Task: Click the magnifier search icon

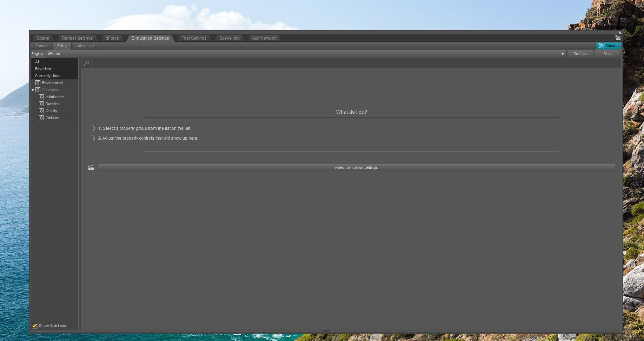Action: point(86,63)
